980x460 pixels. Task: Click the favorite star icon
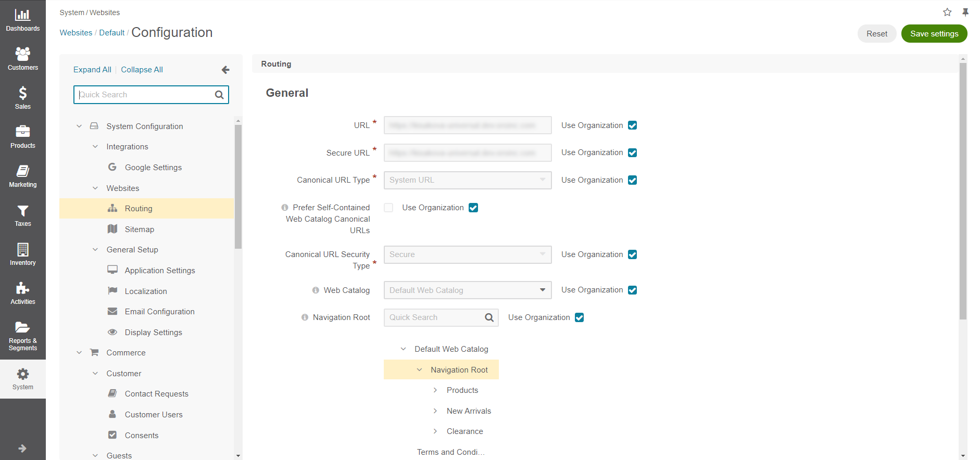coord(947,12)
